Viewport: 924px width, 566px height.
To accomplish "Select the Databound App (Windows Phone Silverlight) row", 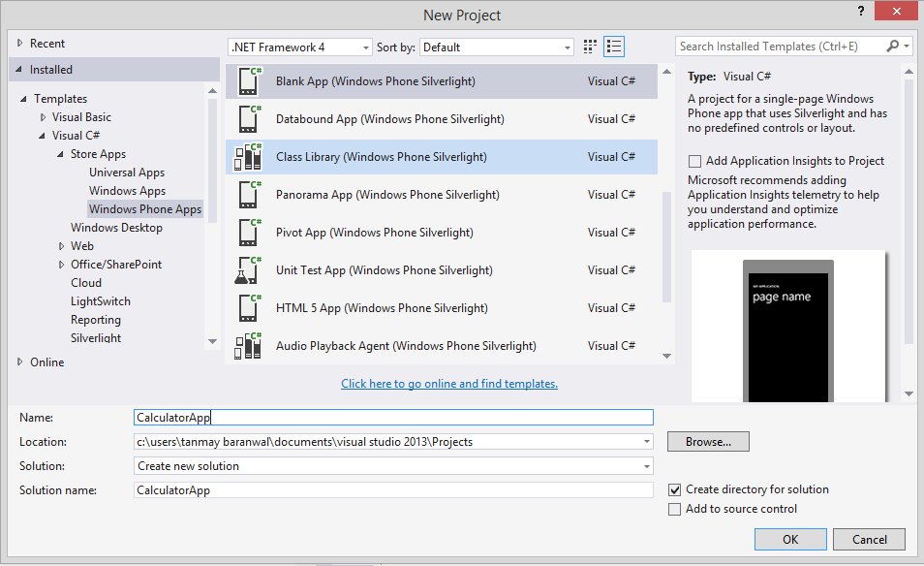I will [x=442, y=119].
